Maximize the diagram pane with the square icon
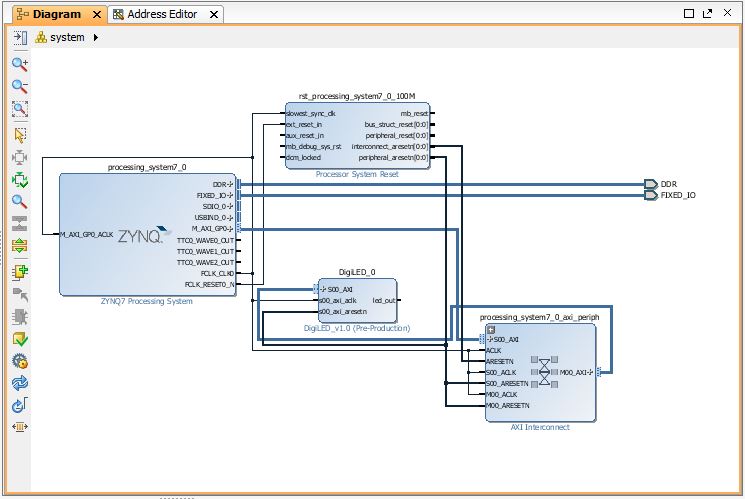 (x=688, y=13)
